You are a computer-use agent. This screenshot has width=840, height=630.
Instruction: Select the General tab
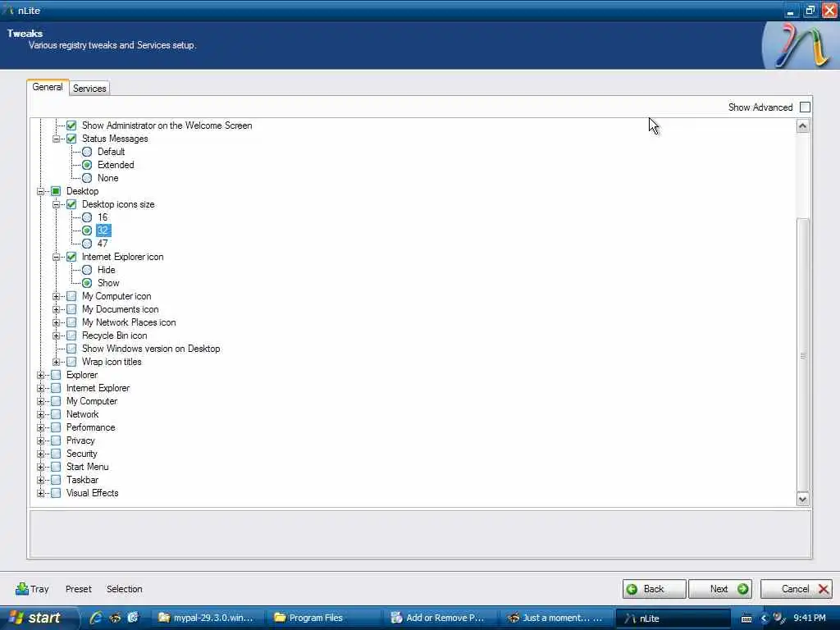pos(48,87)
